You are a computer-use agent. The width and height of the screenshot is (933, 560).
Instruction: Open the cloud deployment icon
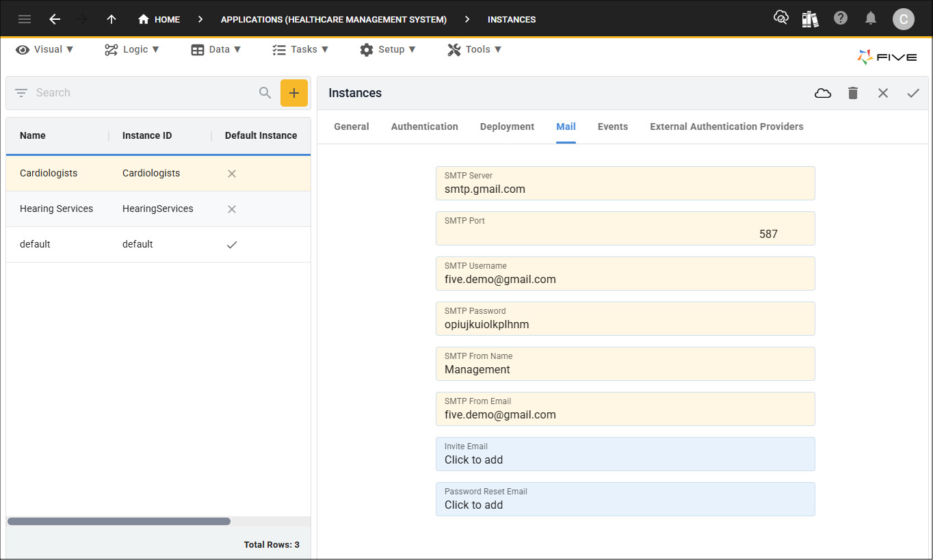[x=822, y=93]
